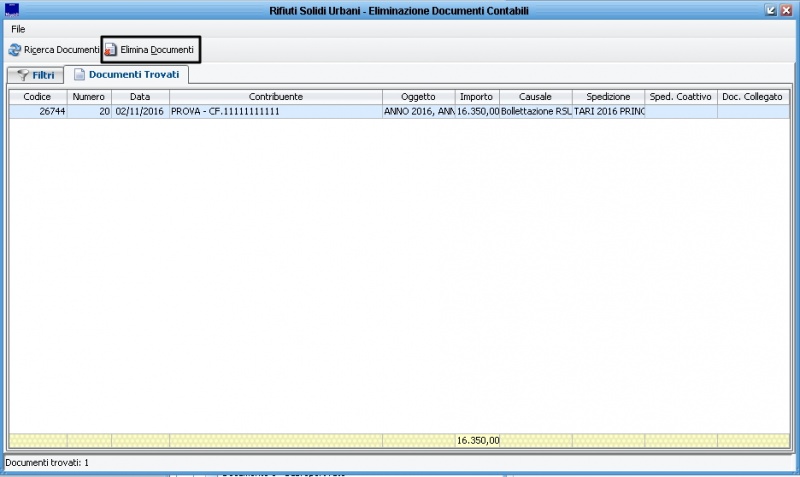Switch to the Filtri tab
This screenshot has height=477, width=800.
pos(34,75)
